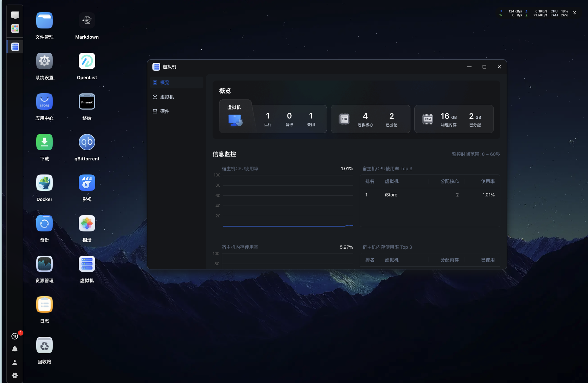Open the resource monitor (资源管理) icon
The width and height of the screenshot is (588, 383).
[44, 264]
